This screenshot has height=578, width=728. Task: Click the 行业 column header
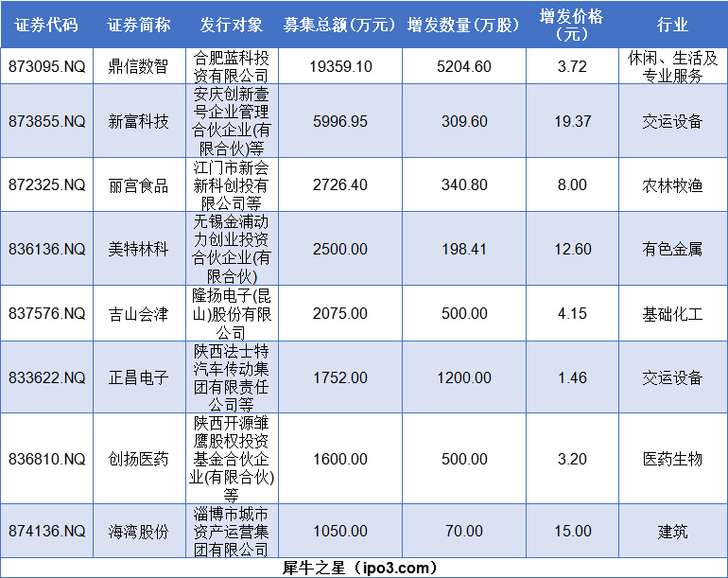pos(672,26)
